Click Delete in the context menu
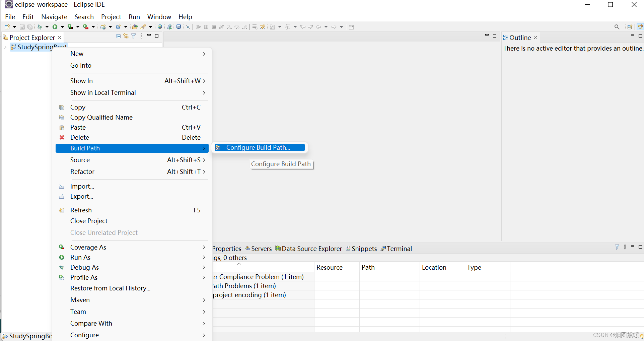 pyautogui.click(x=132, y=137)
